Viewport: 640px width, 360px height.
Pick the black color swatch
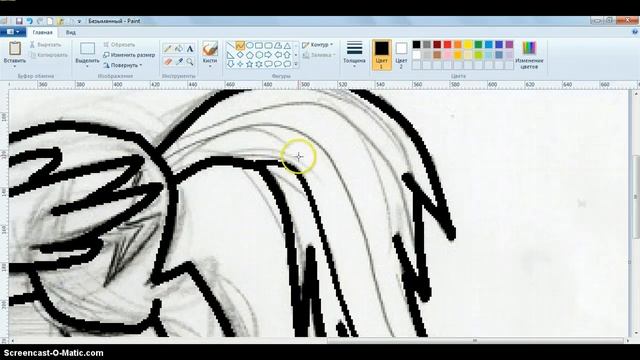tap(416, 44)
